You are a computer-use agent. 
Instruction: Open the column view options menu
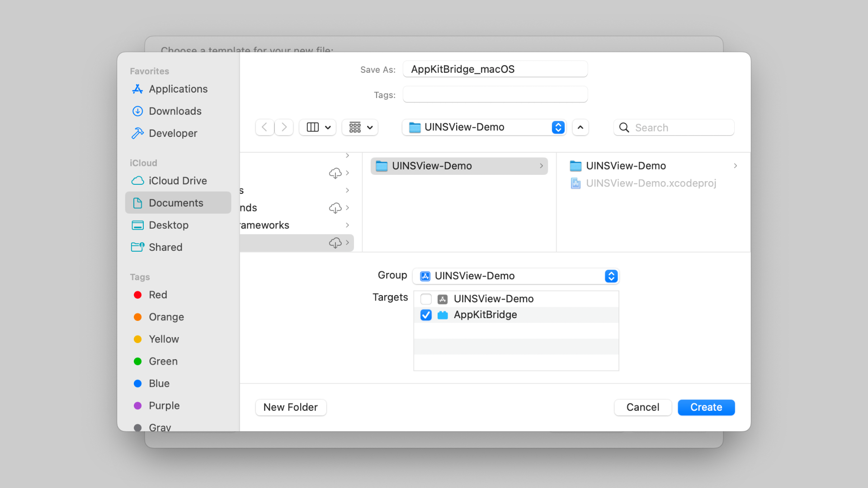[x=318, y=127]
